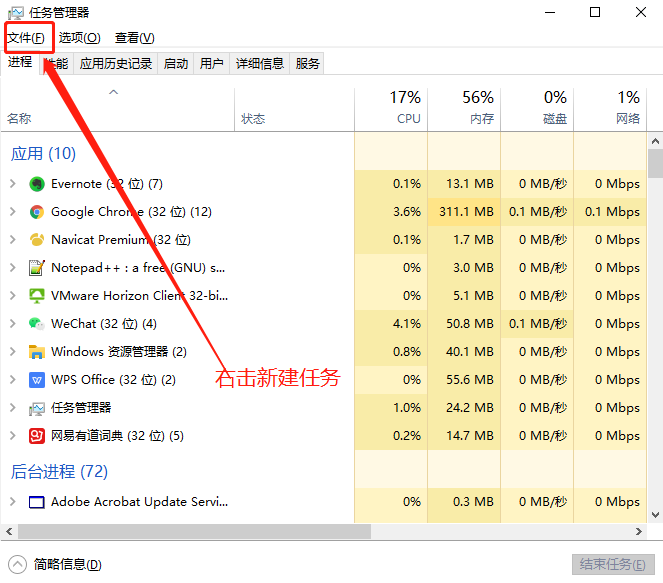
Task: Click the WeChat icon
Action: [37, 324]
